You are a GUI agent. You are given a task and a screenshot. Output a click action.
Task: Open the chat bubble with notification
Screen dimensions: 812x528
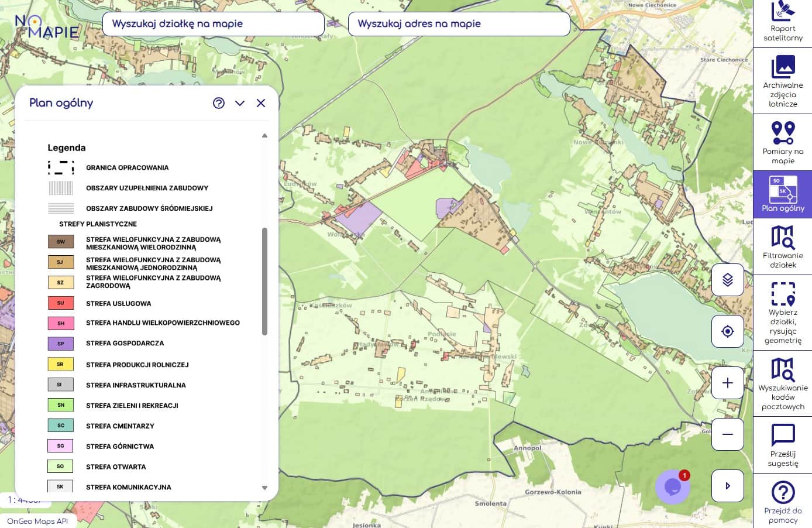673,486
